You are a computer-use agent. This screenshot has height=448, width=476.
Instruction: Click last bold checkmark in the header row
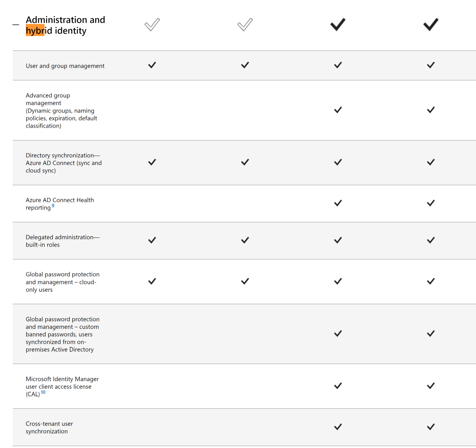[431, 24]
